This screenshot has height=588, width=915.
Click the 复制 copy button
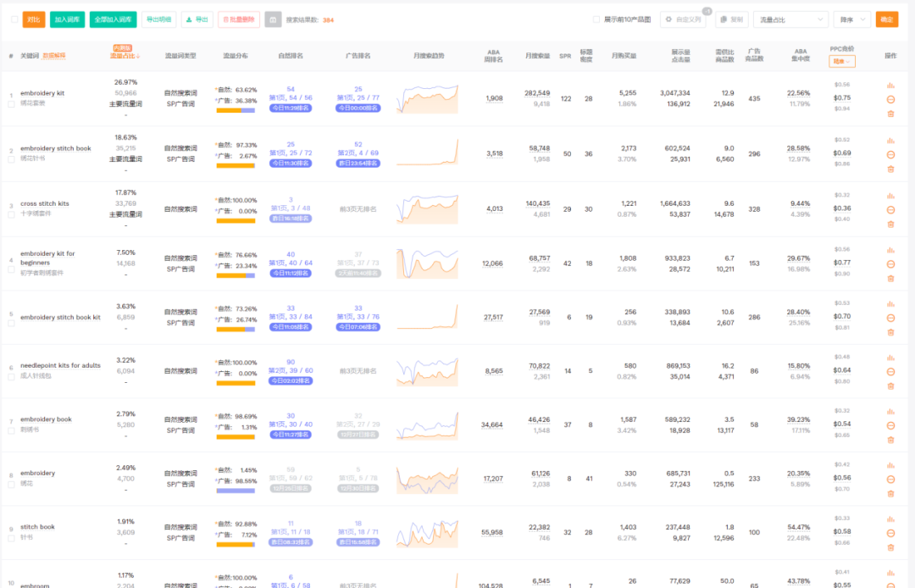click(731, 19)
